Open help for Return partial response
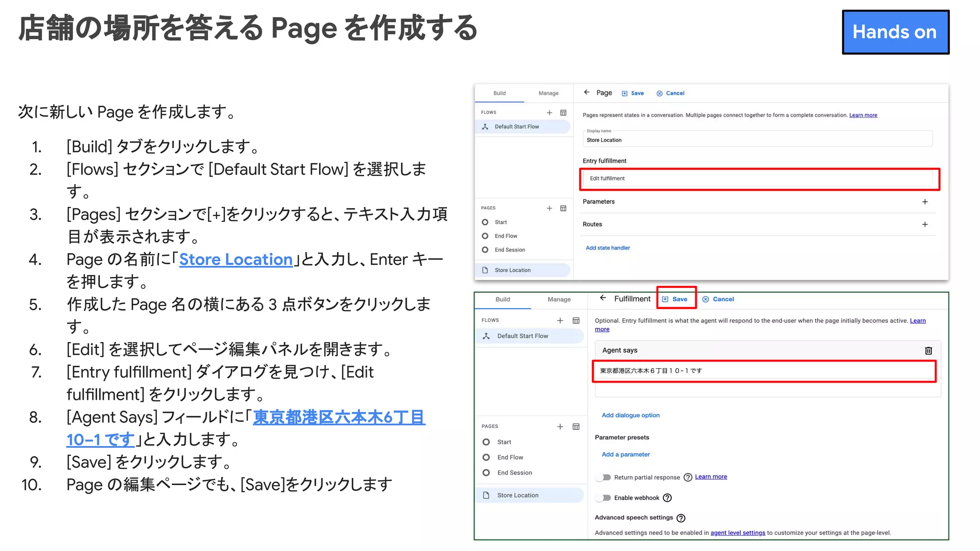 pos(688,477)
